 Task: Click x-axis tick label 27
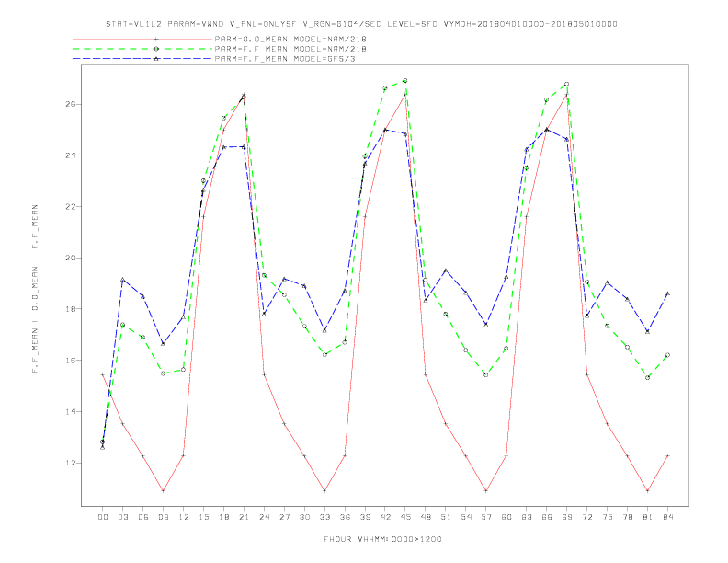point(284,517)
